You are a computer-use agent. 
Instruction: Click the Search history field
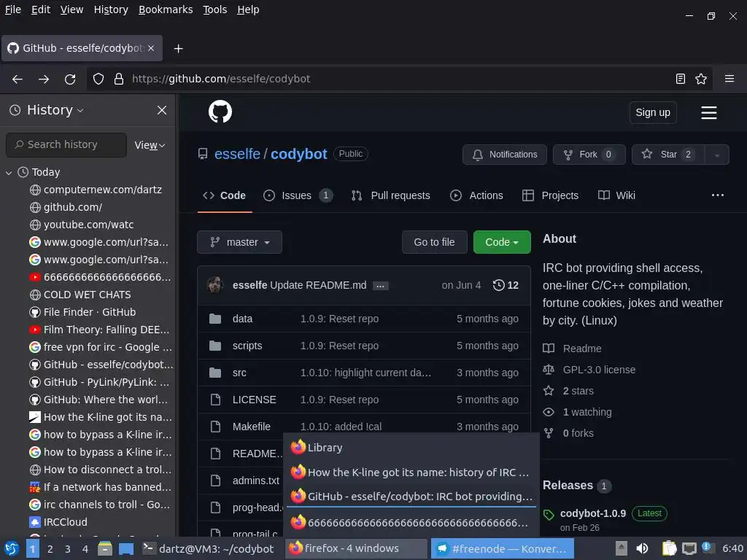point(66,145)
